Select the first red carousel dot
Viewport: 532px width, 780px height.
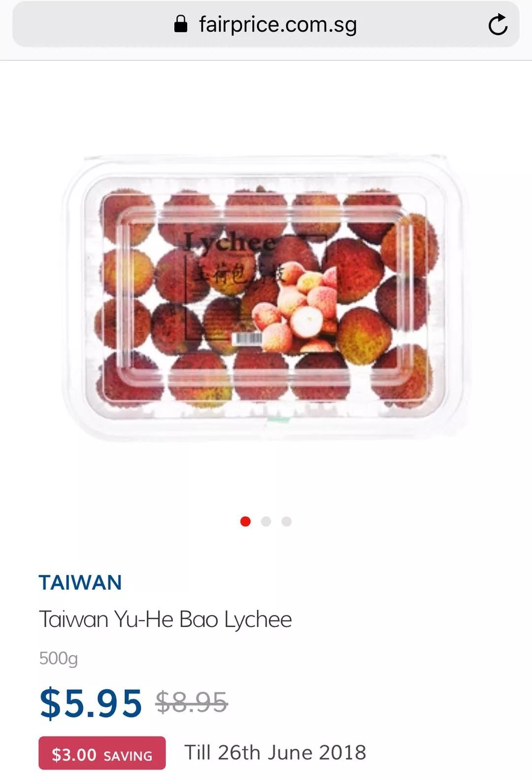[x=245, y=521]
